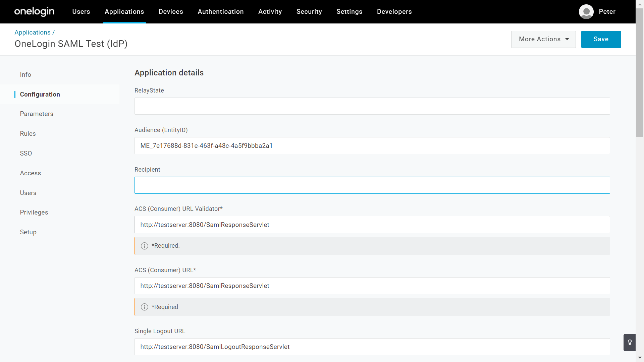Open the Security menu
This screenshot has height=362, width=644.
pyautogui.click(x=309, y=12)
